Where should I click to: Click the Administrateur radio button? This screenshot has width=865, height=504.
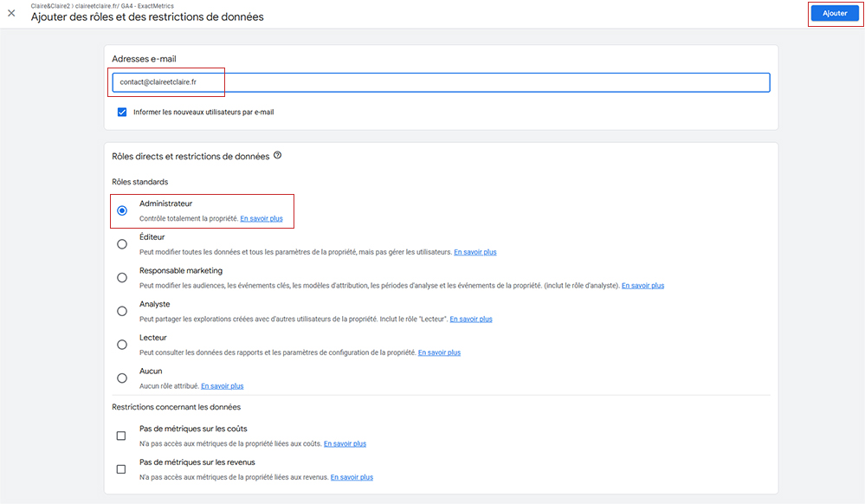121,210
